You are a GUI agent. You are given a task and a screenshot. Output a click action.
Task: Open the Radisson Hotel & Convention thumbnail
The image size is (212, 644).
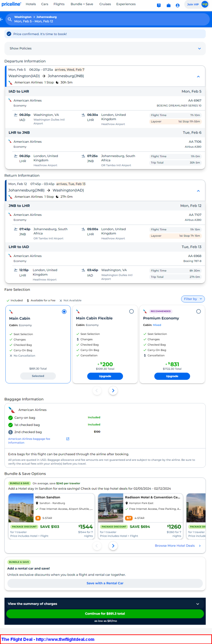click(110, 508)
